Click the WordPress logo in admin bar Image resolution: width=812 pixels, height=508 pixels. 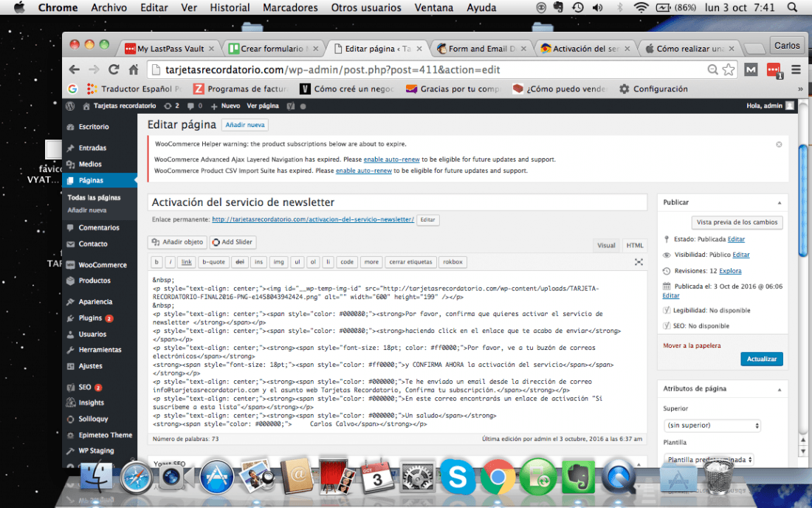coord(70,106)
